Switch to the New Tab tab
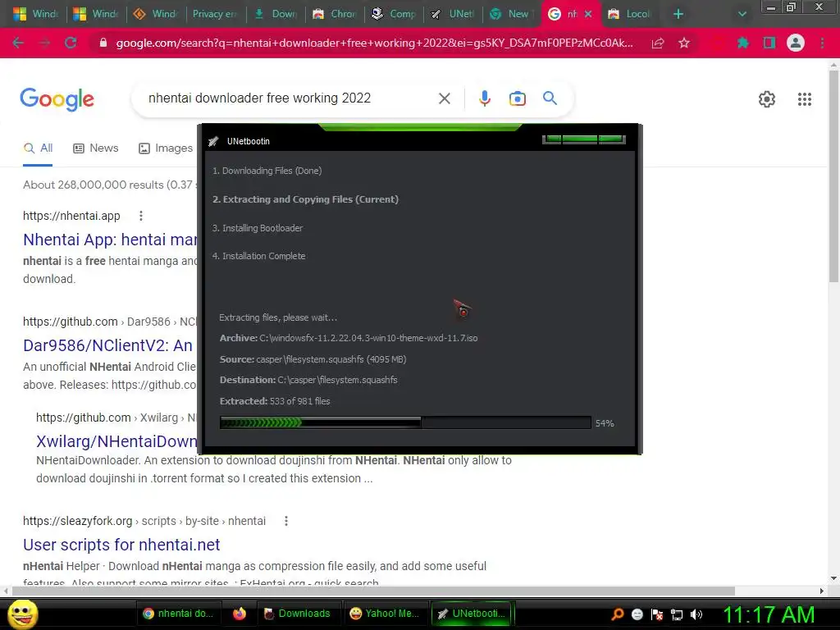Viewport: 840px width, 630px height. point(512,14)
